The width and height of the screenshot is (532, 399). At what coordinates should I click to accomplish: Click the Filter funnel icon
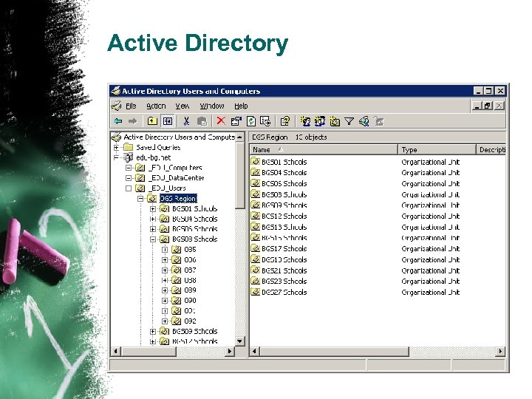349,121
